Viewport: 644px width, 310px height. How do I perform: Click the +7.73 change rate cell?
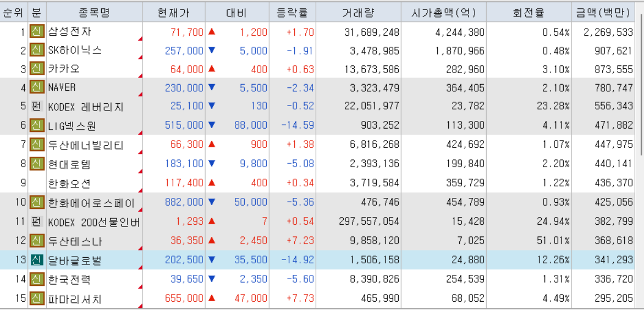pyautogui.click(x=301, y=298)
